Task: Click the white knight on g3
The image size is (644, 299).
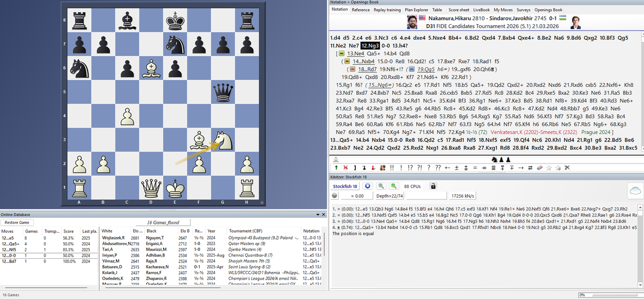Action: (x=224, y=139)
